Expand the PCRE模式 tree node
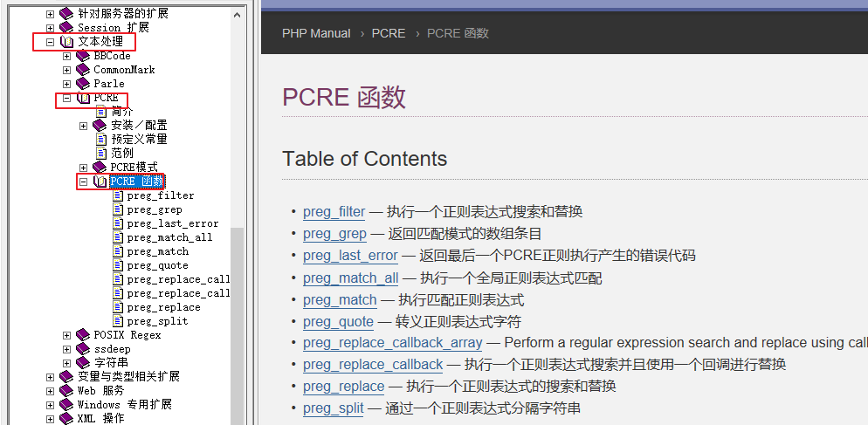The image size is (868, 425). click(x=84, y=168)
